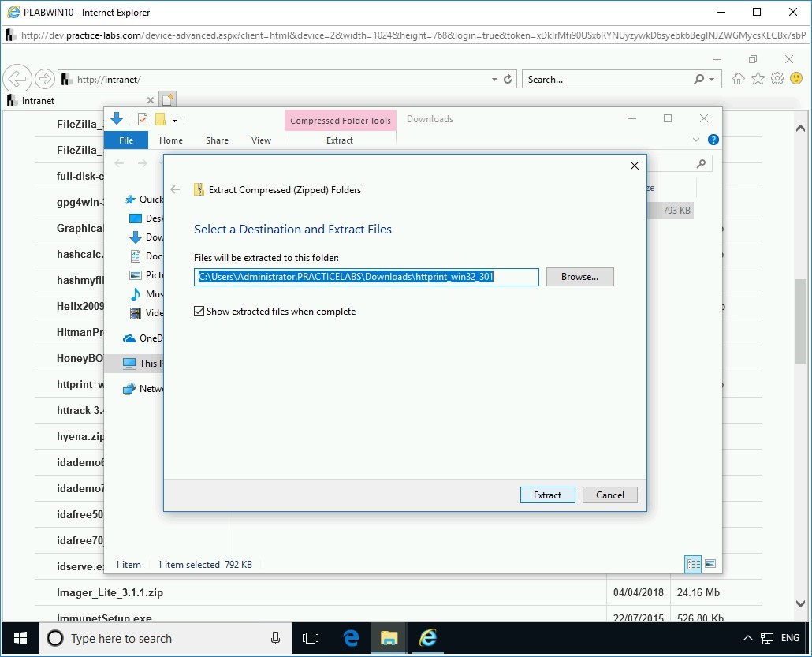
Task: Click the Help icon in the ribbon
Action: 713,140
